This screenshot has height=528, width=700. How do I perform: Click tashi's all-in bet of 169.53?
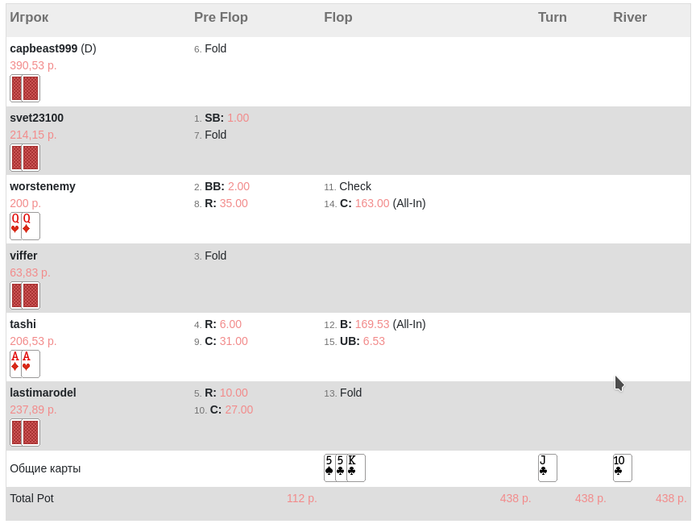pos(372,324)
